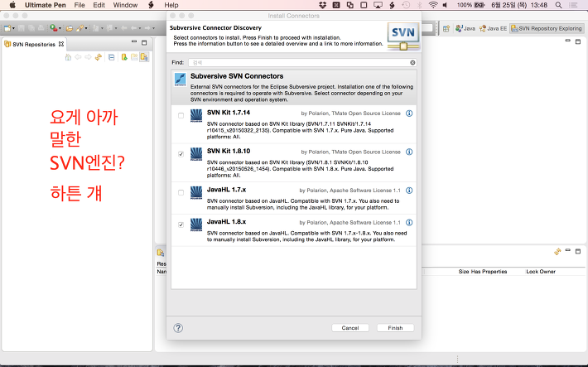Image resolution: width=588 pixels, height=367 pixels.
Task: Open dialog help question mark
Action: (x=178, y=328)
